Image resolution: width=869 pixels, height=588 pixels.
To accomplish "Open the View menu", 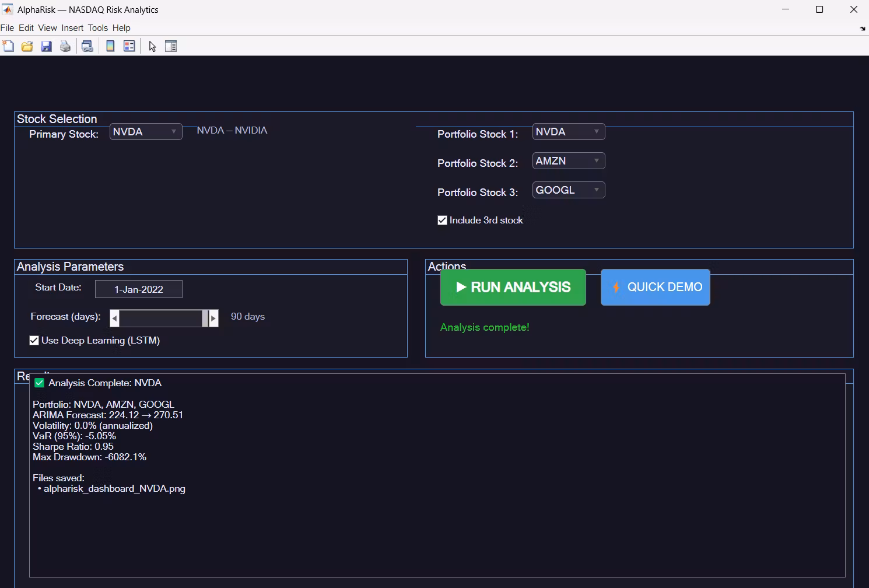I will point(47,28).
